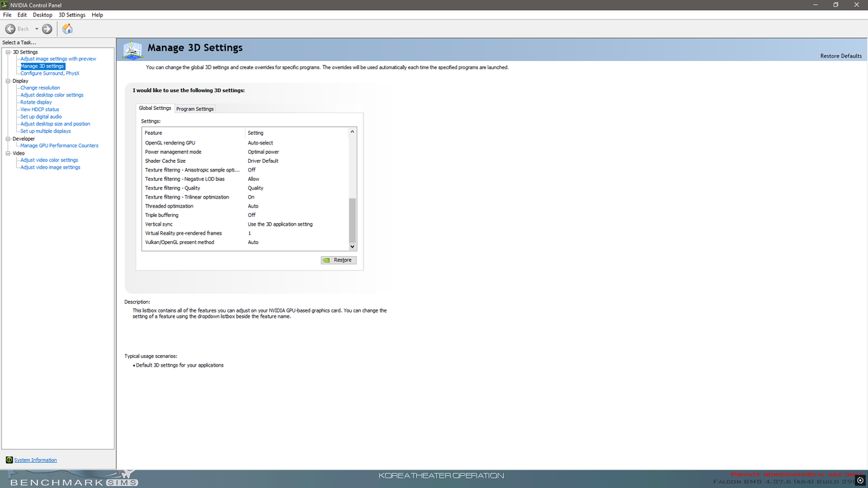Open the Edit menu
The width and height of the screenshot is (868, 488).
tap(22, 14)
